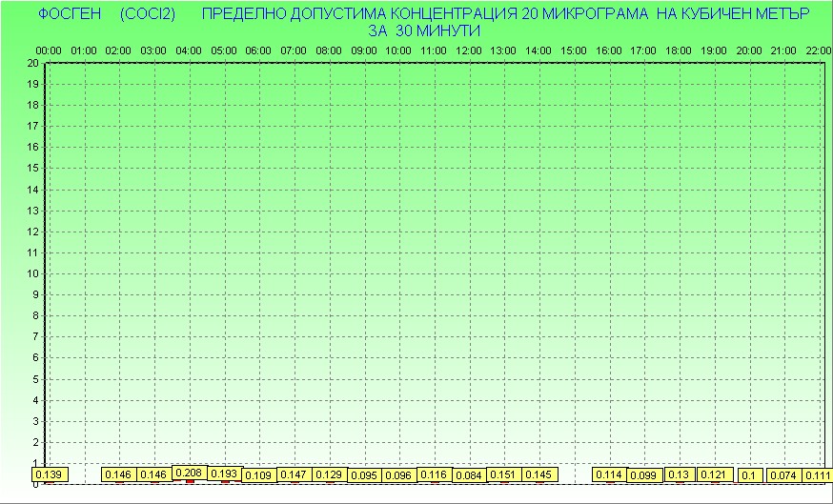Click the 22:00 time axis label

(x=817, y=50)
